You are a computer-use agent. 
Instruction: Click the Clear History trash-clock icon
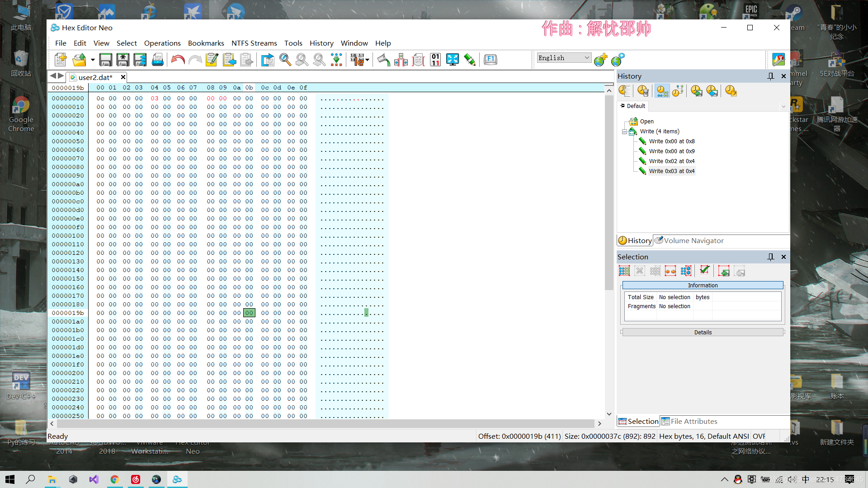point(643,91)
